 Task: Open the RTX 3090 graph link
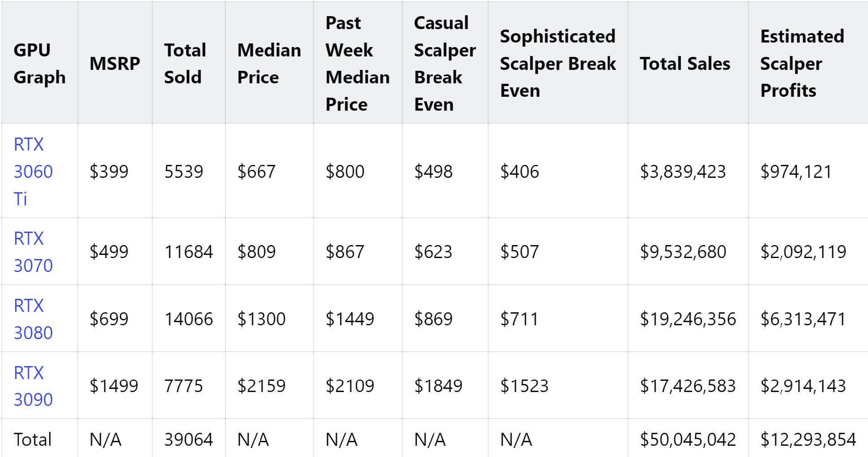point(33,386)
